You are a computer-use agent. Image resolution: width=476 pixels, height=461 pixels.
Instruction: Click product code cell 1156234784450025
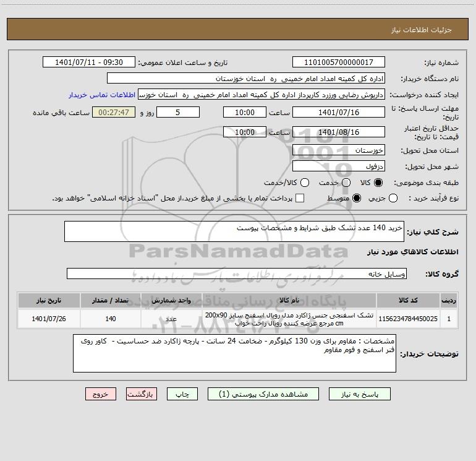click(408, 319)
